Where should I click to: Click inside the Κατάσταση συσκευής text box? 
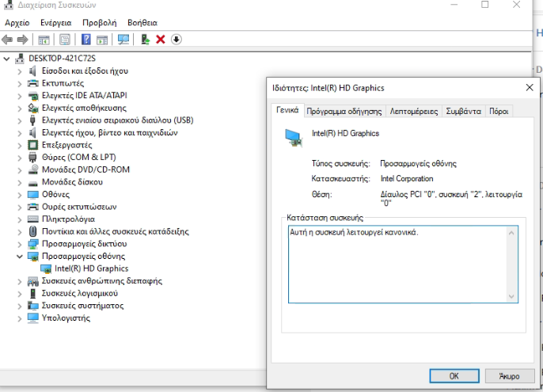coord(403,265)
